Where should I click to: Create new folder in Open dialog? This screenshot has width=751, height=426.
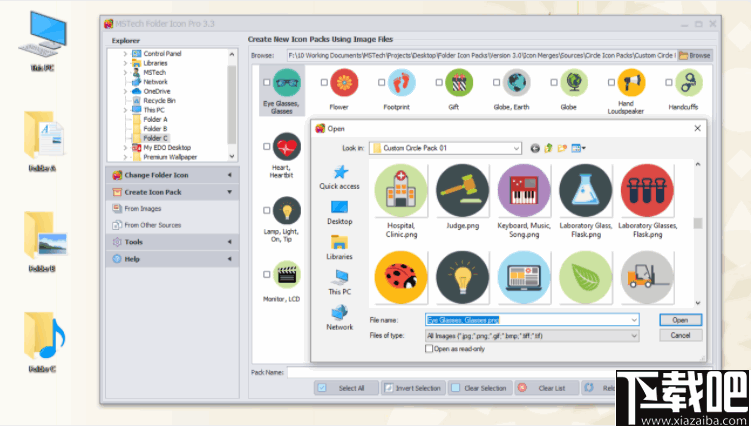562,149
